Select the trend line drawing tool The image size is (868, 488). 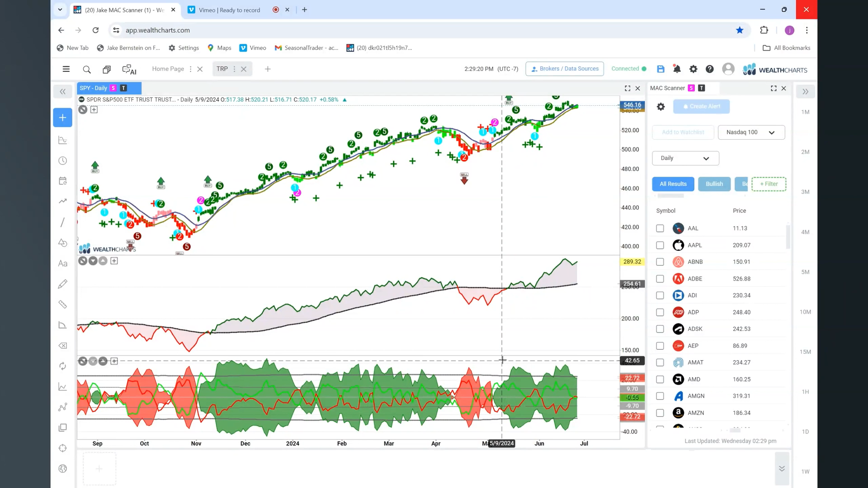click(63, 222)
